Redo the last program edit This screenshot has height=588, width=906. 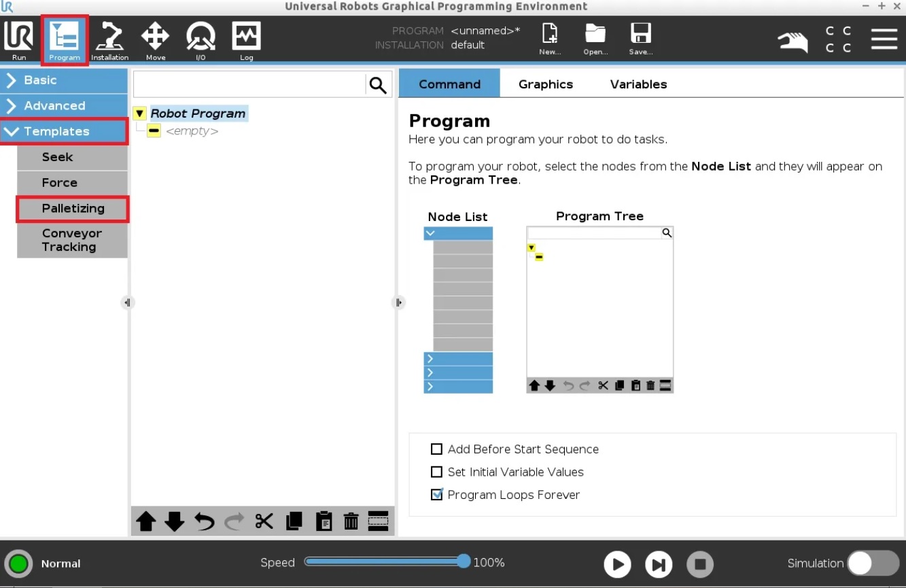click(x=234, y=521)
